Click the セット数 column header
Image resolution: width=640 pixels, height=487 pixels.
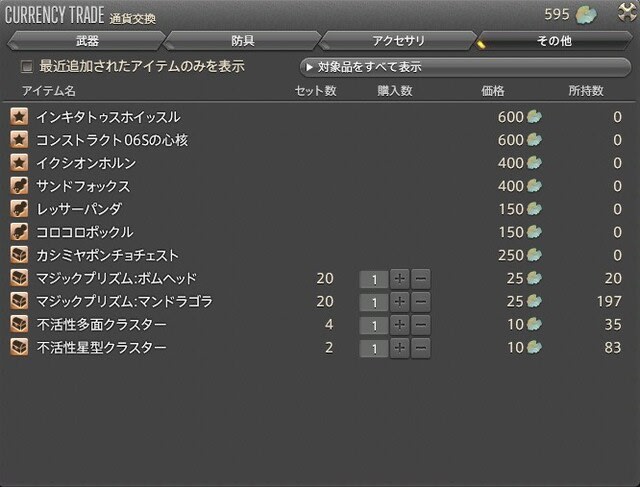[x=316, y=91]
